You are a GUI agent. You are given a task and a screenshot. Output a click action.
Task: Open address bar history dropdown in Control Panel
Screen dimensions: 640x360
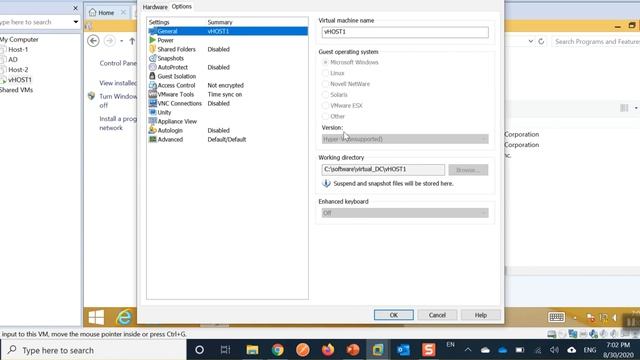[x=530, y=41]
